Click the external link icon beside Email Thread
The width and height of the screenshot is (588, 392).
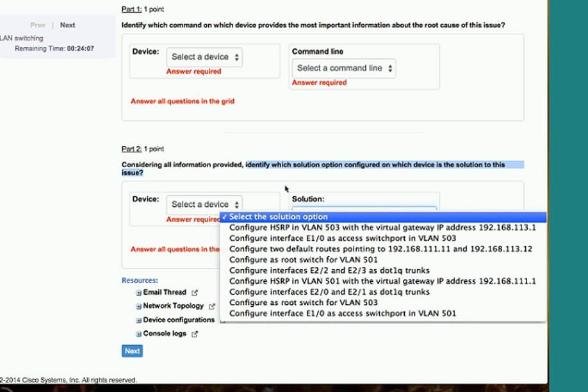point(195,293)
